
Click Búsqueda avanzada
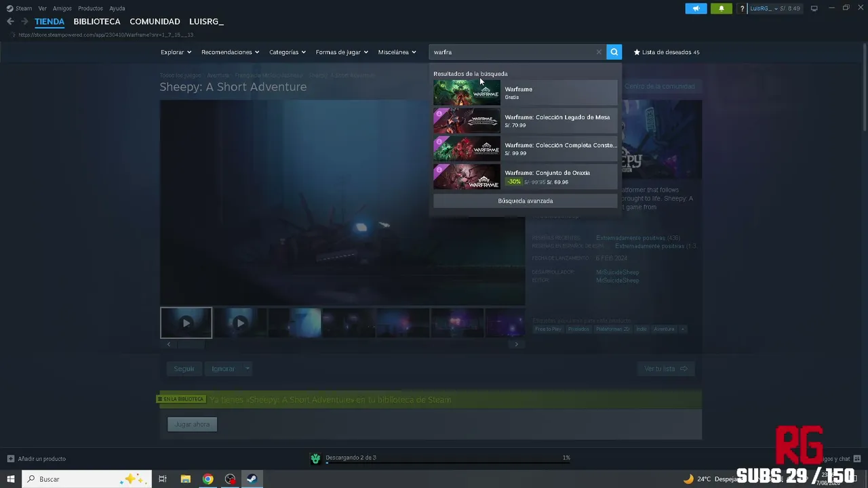point(526,201)
